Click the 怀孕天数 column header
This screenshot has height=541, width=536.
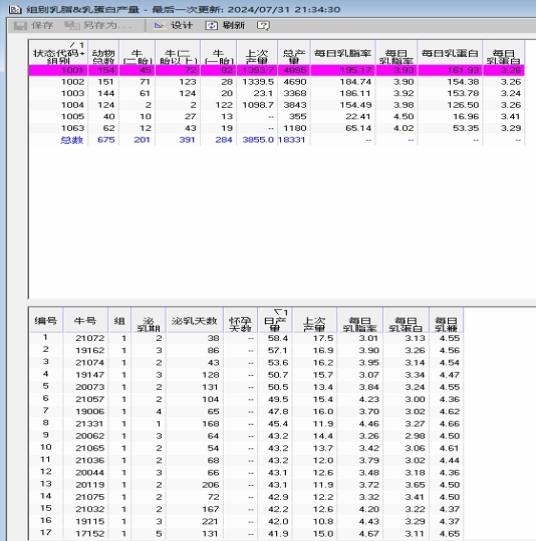coord(240,321)
